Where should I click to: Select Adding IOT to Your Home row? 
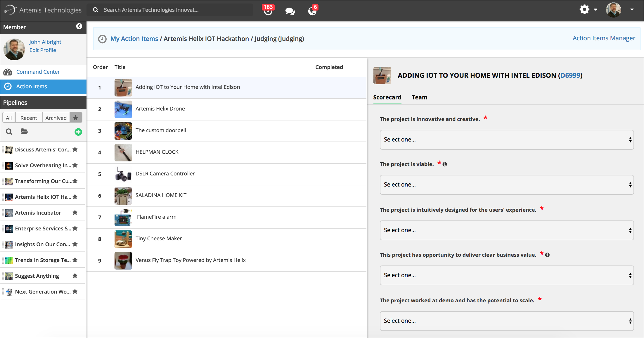(x=227, y=88)
